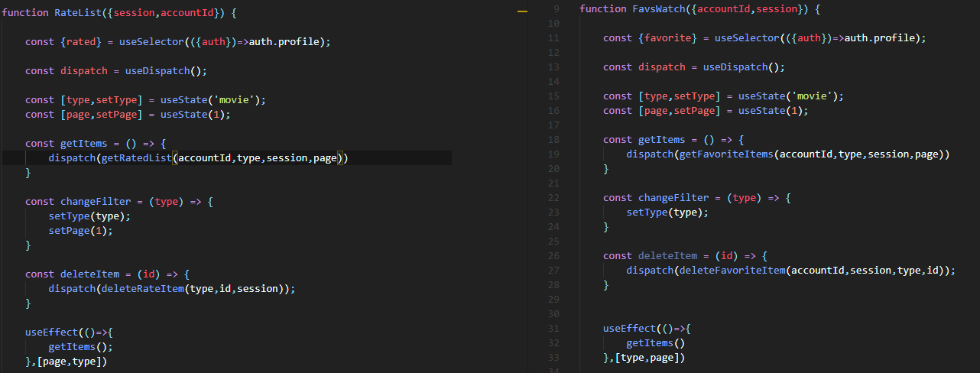Screen dimensions: 980x373
Task: Click line number 30 in right gutter
Action: click(554, 313)
